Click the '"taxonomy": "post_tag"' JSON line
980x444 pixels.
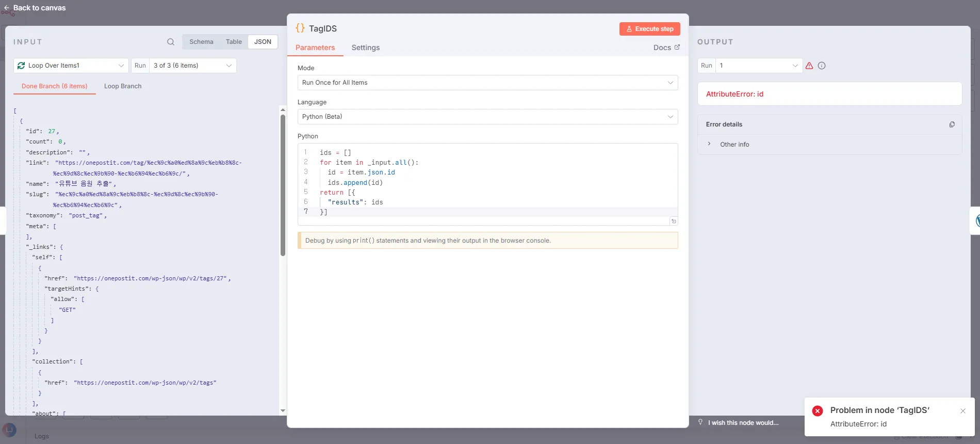coord(67,215)
